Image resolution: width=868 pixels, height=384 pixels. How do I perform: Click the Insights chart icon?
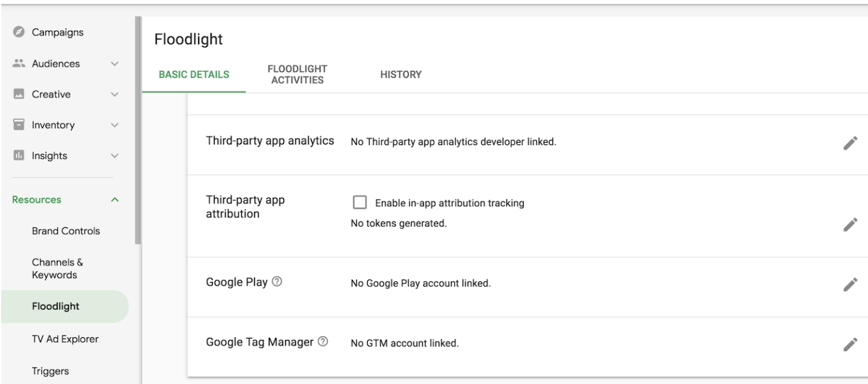(17, 156)
